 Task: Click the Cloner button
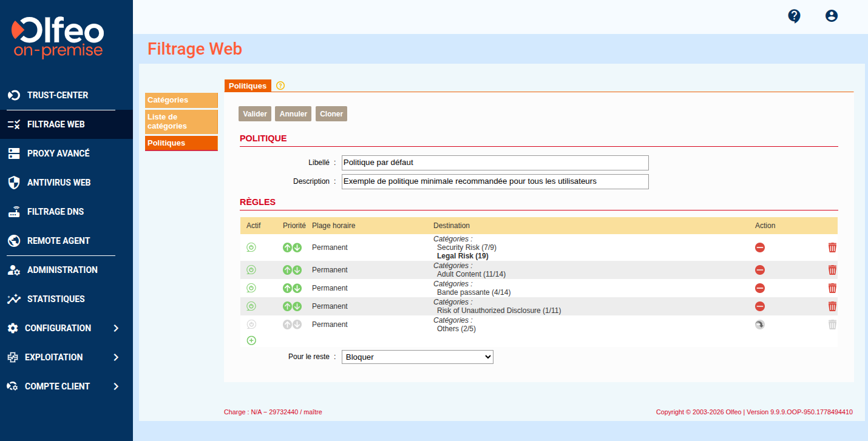pos(331,114)
